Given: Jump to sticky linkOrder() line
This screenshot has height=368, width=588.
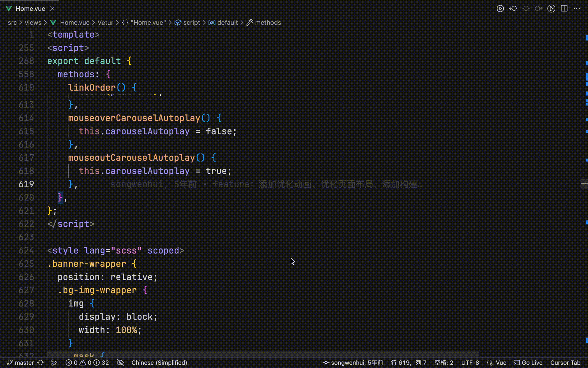Looking at the screenshot, I should tap(102, 87).
